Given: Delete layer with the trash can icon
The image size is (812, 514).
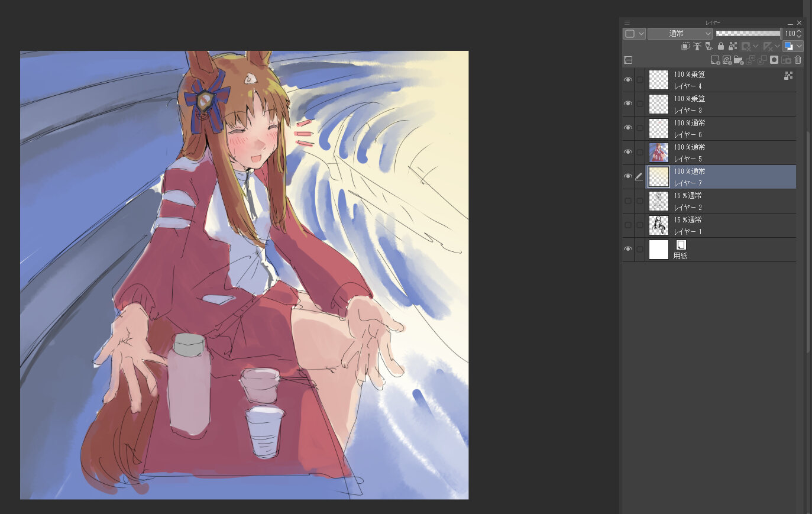Looking at the screenshot, I should pyautogui.click(x=798, y=60).
